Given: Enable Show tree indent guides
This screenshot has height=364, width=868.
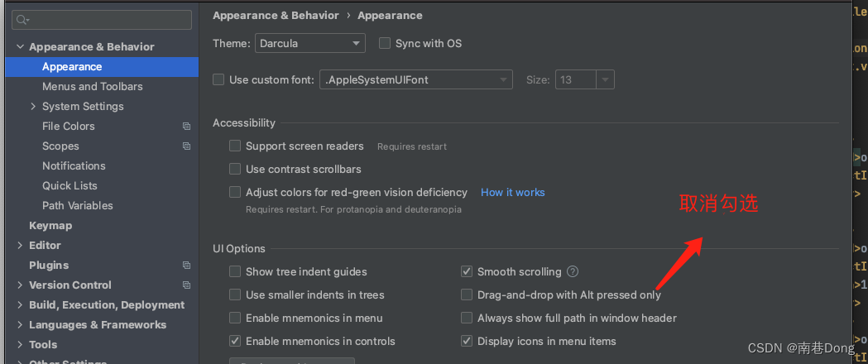Looking at the screenshot, I should [x=235, y=271].
